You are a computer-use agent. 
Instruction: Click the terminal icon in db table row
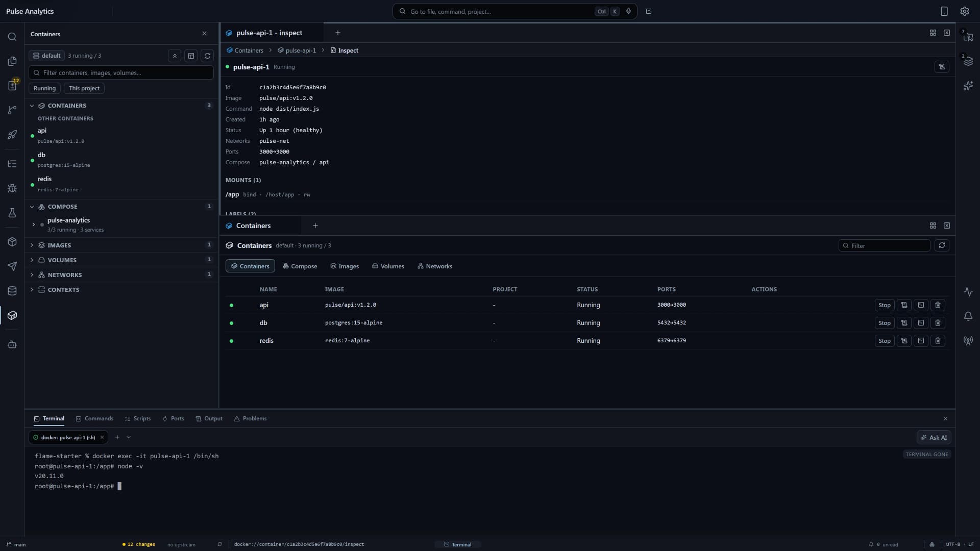[x=921, y=323]
